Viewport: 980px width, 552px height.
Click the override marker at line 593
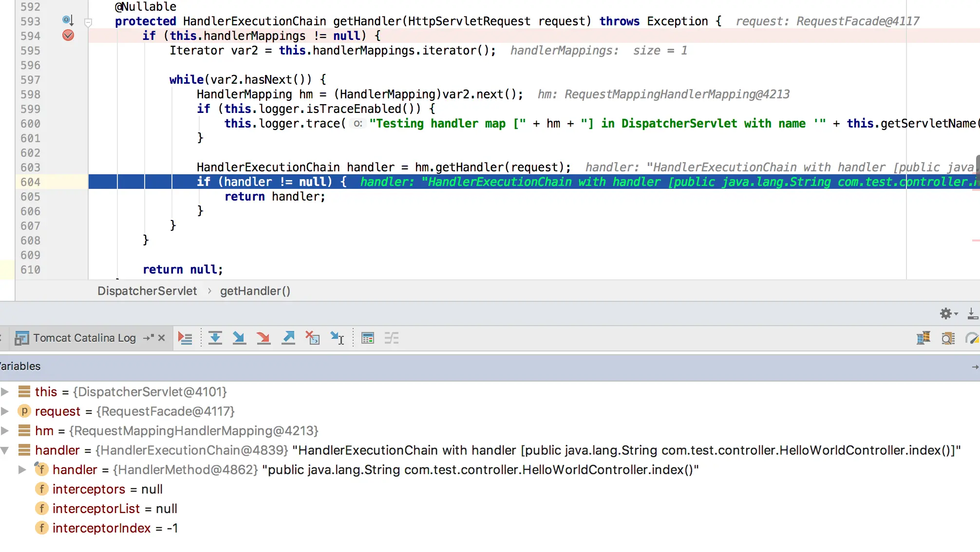[x=68, y=20]
